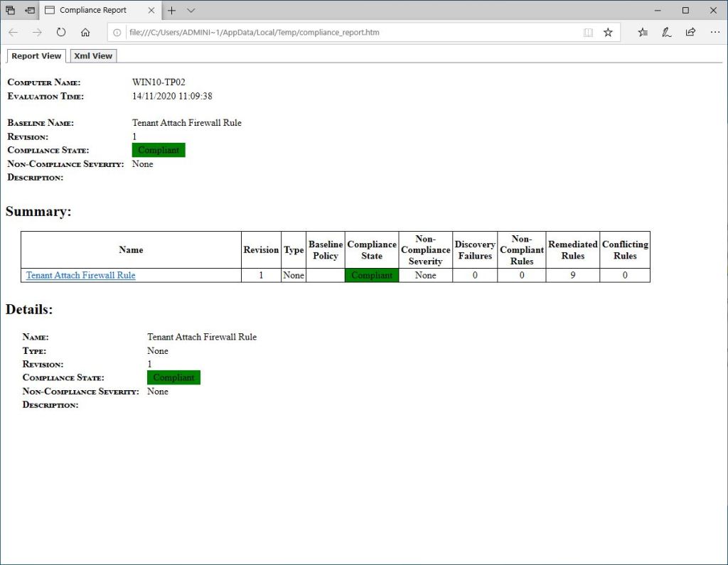This screenshot has height=565, width=728.
Task: Refresh the compliance report page
Action: coord(61,33)
